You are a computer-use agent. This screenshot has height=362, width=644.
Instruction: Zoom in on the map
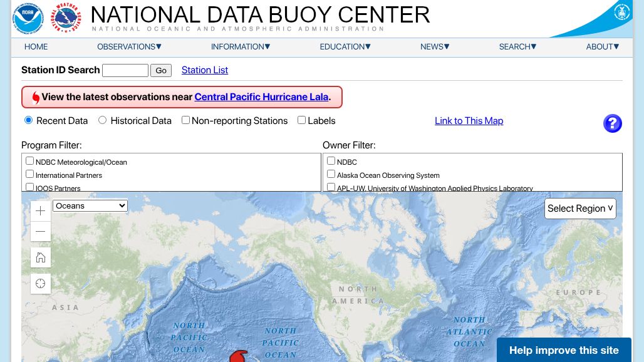[x=40, y=211]
